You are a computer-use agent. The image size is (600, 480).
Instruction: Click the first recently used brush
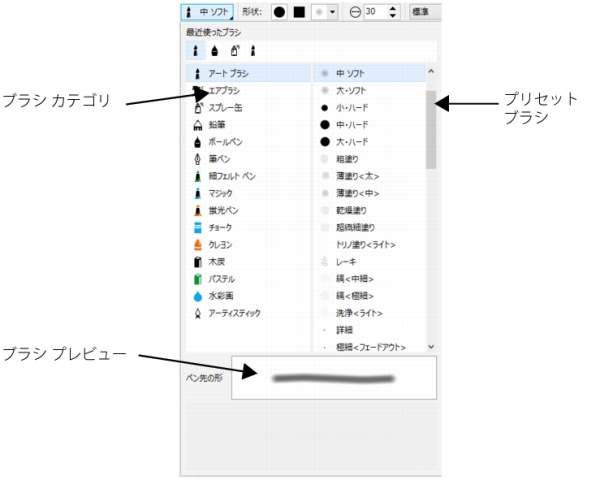click(x=196, y=48)
